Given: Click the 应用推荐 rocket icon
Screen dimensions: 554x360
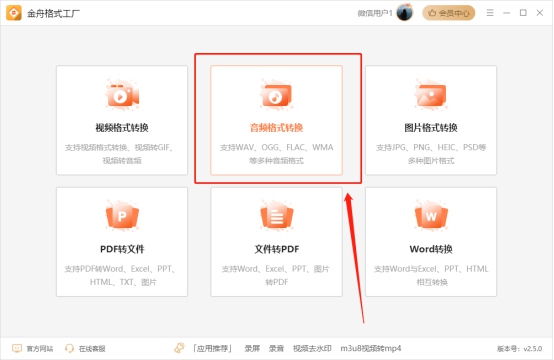Looking at the screenshot, I should pos(179,348).
